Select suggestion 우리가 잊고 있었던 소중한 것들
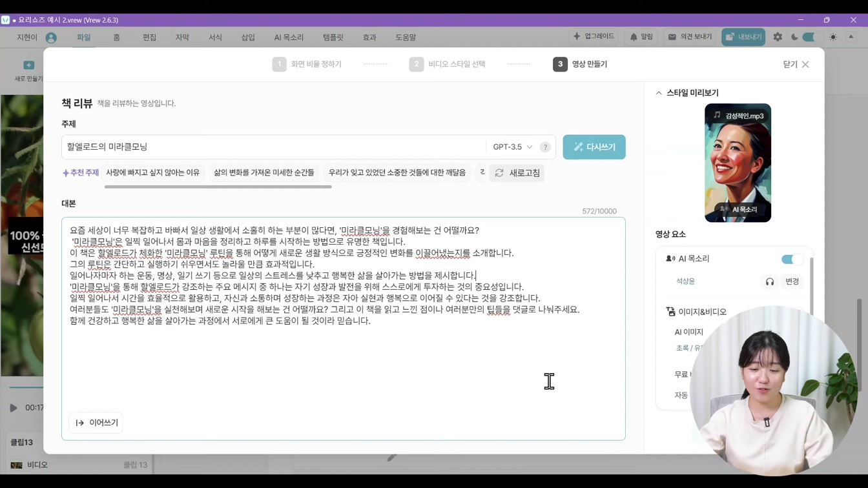The image size is (868, 488). pyautogui.click(x=397, y=173)
